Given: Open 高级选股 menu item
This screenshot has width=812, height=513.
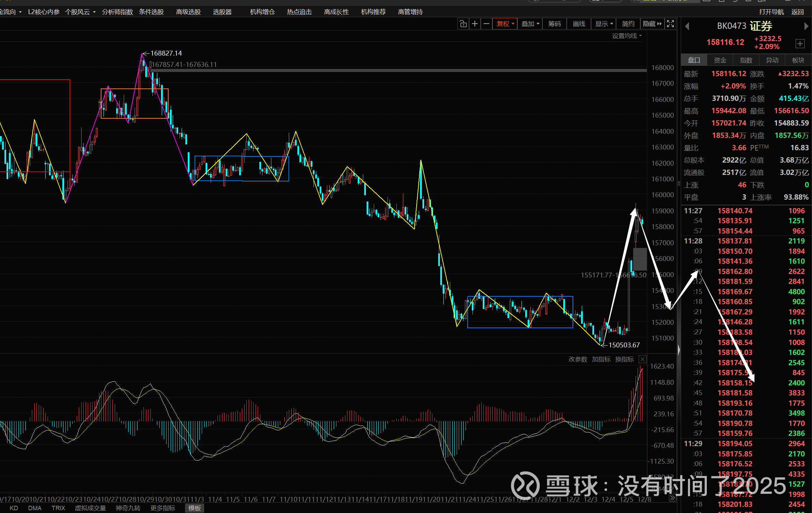Looking at the screenshot, I should tap(188, 12).
